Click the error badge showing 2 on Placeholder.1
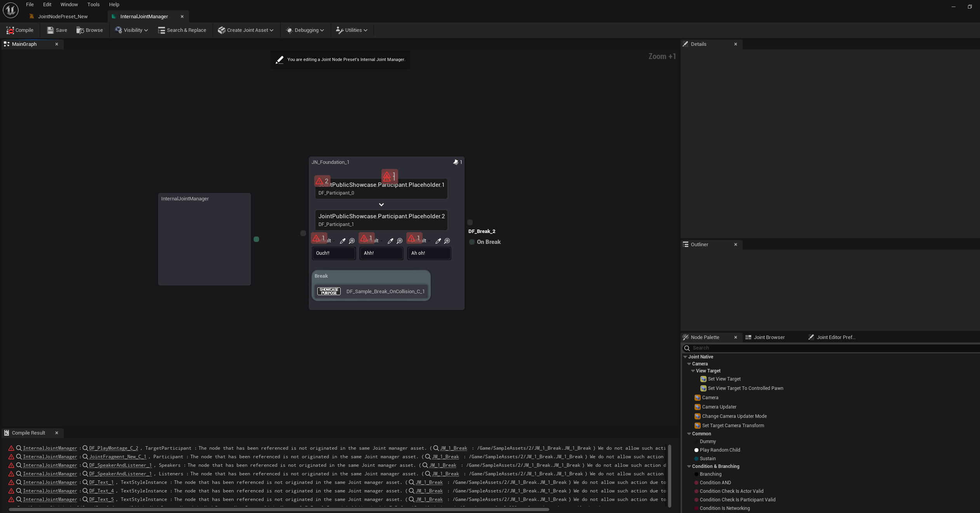The image size is (980, 513). tap(322, 181)
